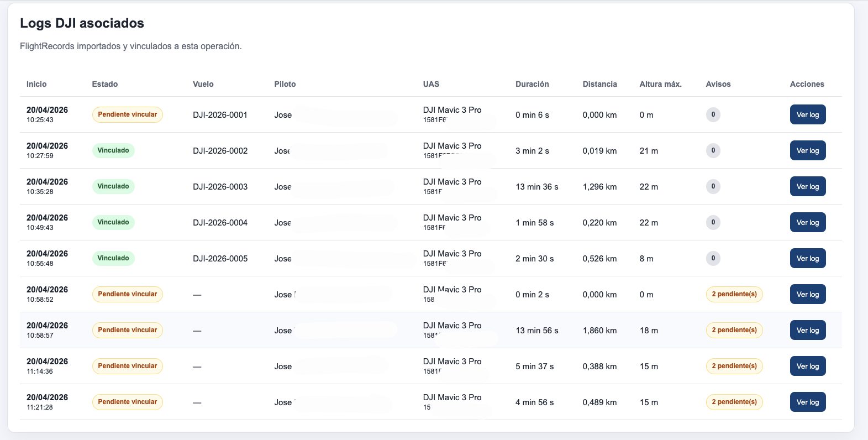This screenshot has height=440, width=868.
Task: Click the Pendiente vincular badge at 10:25:43
Action: click(128, 114)
